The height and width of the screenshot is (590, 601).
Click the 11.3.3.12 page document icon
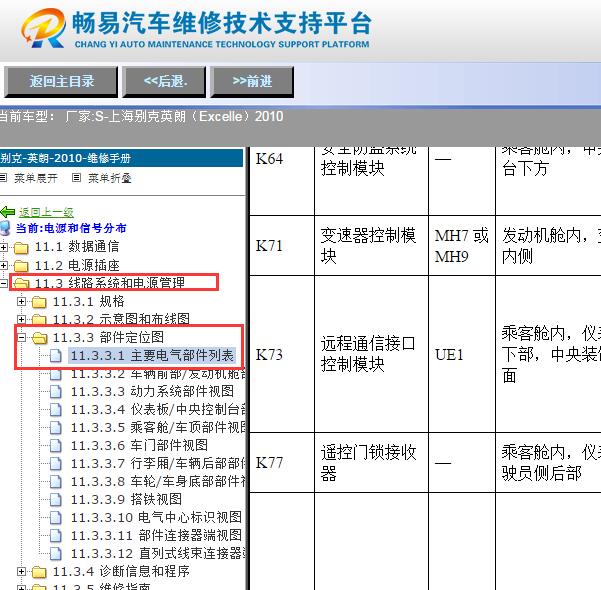[x=56, y=554]
